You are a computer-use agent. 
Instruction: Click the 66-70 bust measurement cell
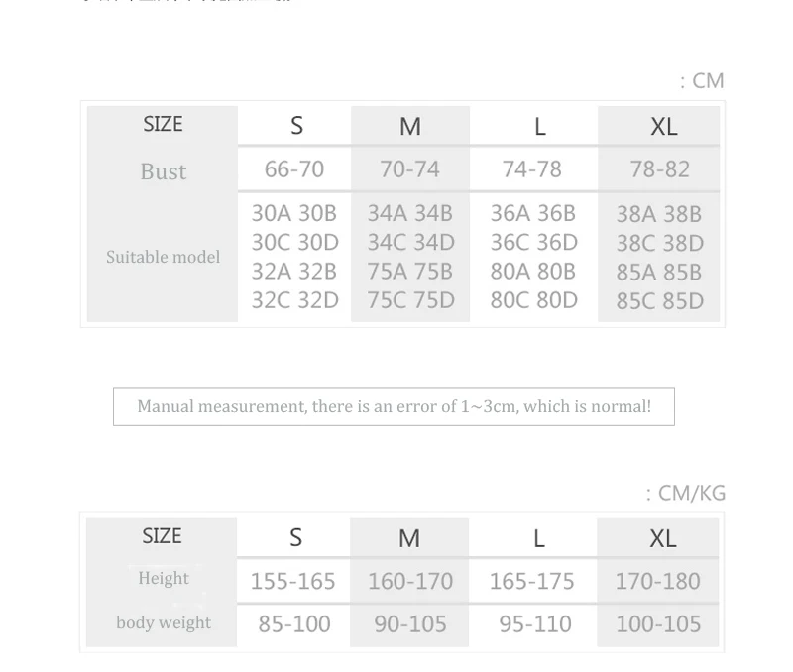(x=294, y=169)
